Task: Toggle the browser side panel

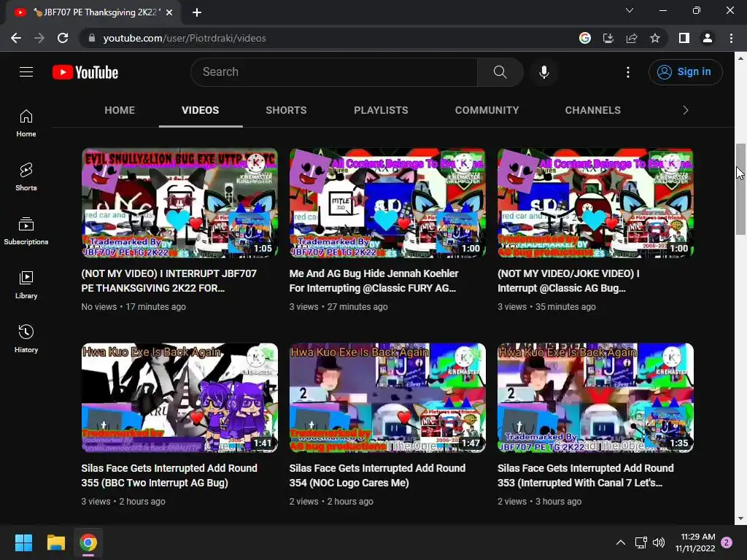Action: [x=684, y=38]
